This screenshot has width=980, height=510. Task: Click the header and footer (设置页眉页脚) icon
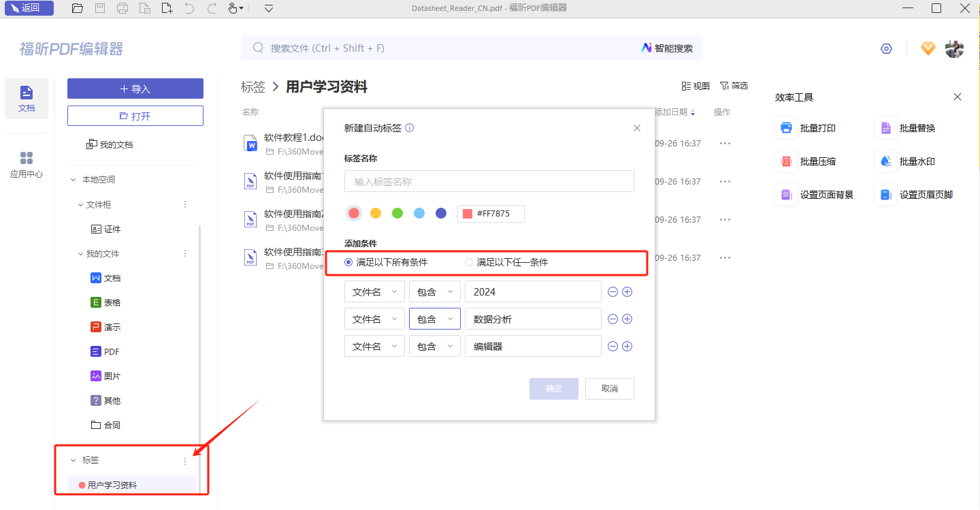[885, 195]
